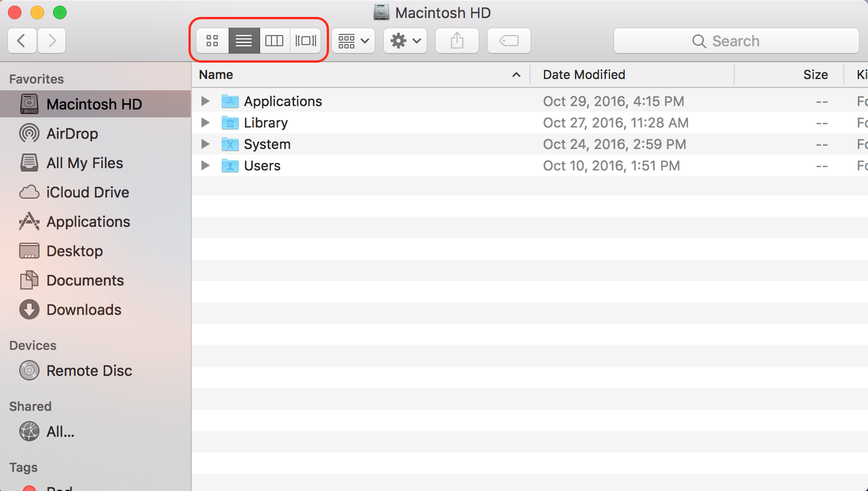The image size is (868, 491).
Task: Sort by the Date Modified column header
Action: tap(632, 74)
